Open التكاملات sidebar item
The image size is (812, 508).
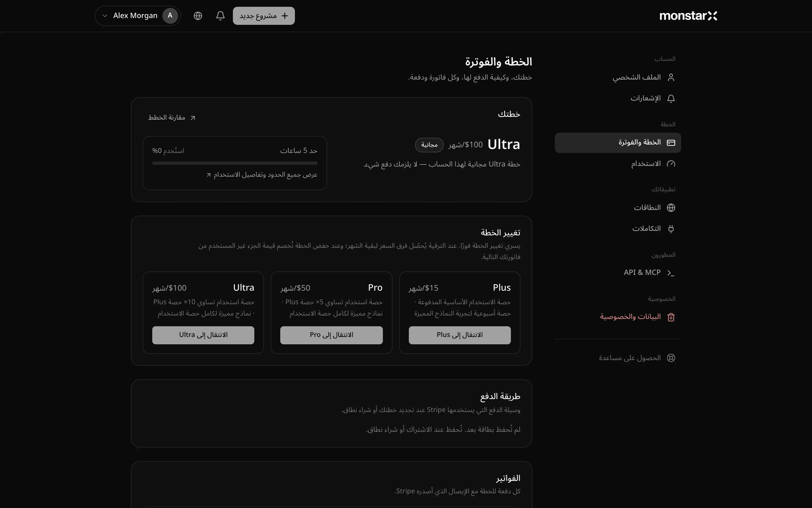[x=618, y=229]
